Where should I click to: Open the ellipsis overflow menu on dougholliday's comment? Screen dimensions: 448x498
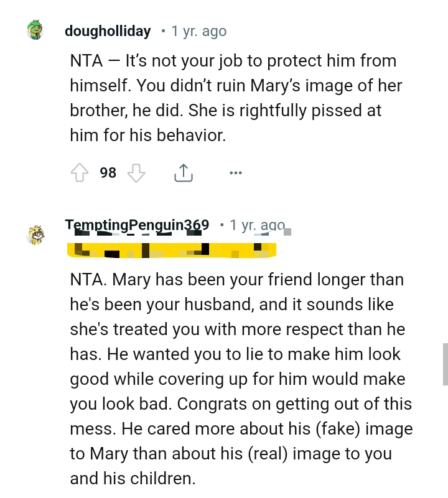point(235,172)
